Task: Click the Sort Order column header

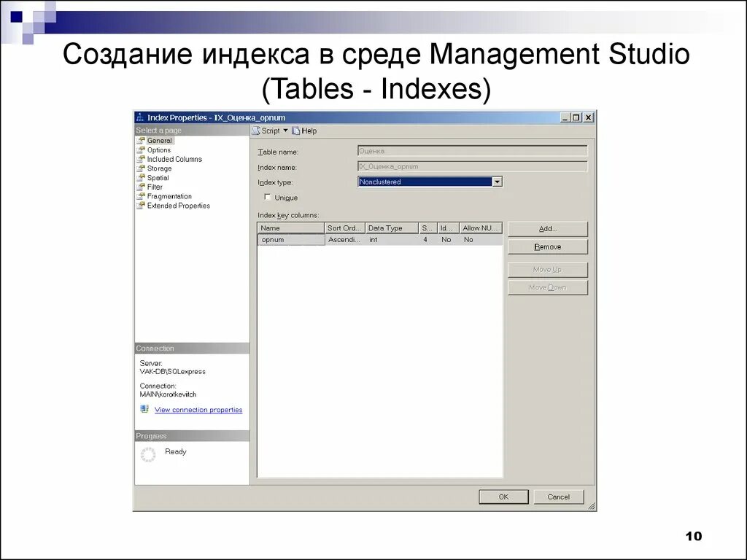Action: [345, 228]
